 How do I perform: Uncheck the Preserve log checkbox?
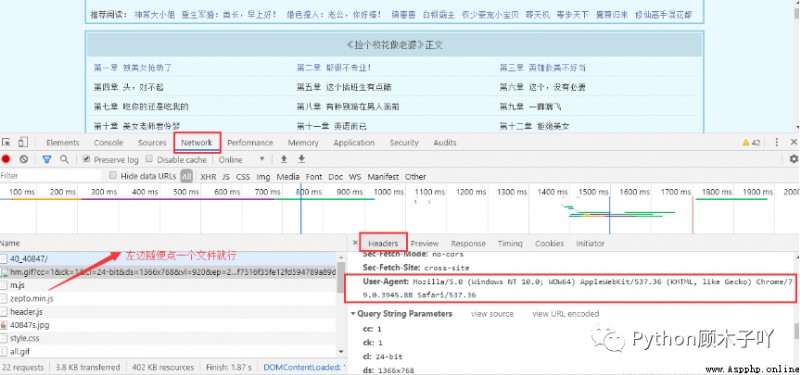86,159
